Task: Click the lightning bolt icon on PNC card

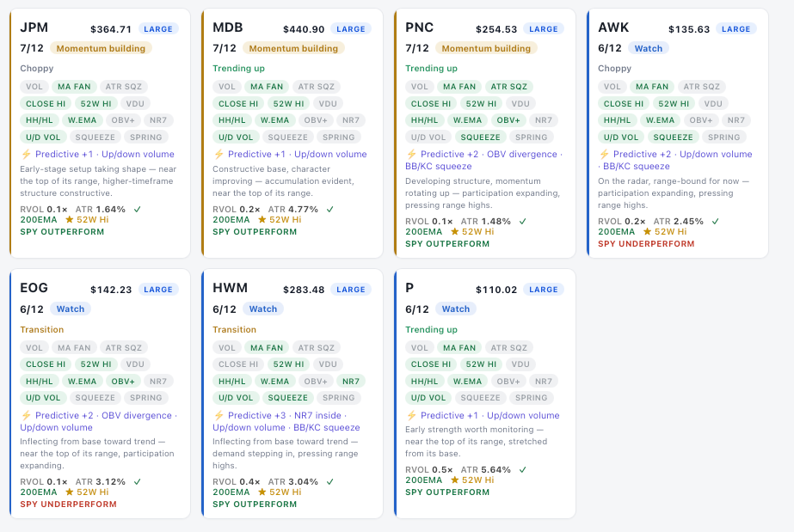Action: pyautogui.click(x=411, y=154)
